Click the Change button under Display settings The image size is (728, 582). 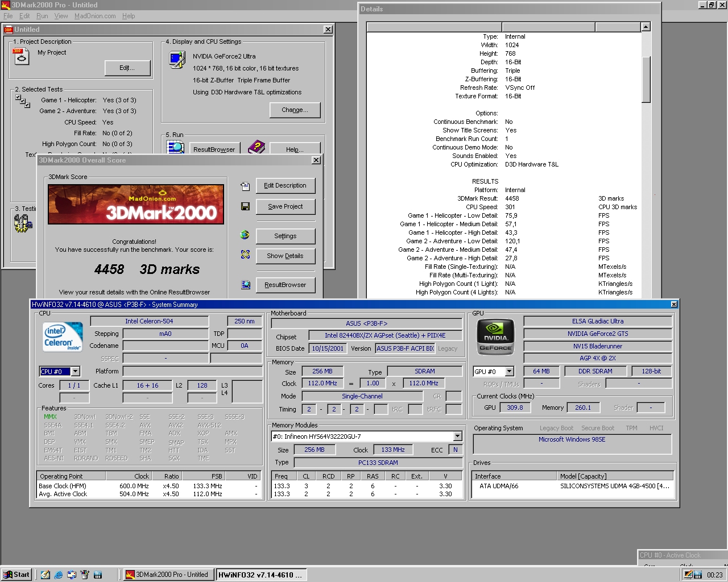(x=295, y=109)
